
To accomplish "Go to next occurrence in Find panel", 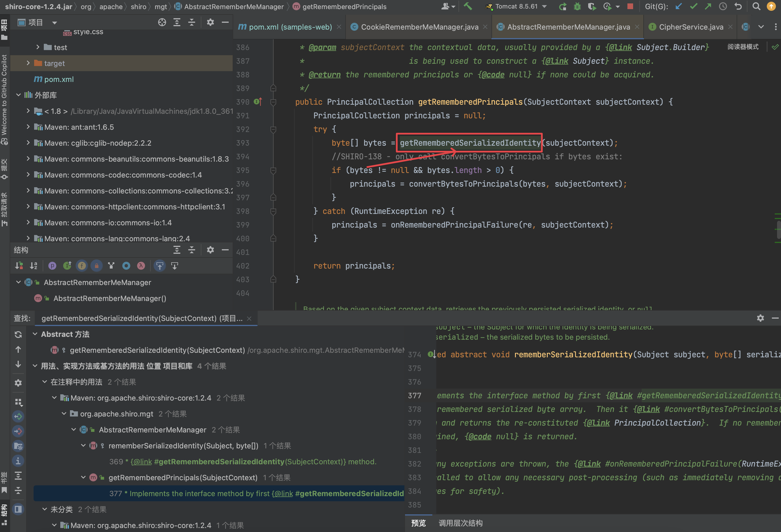I will (x=18, y=364).
